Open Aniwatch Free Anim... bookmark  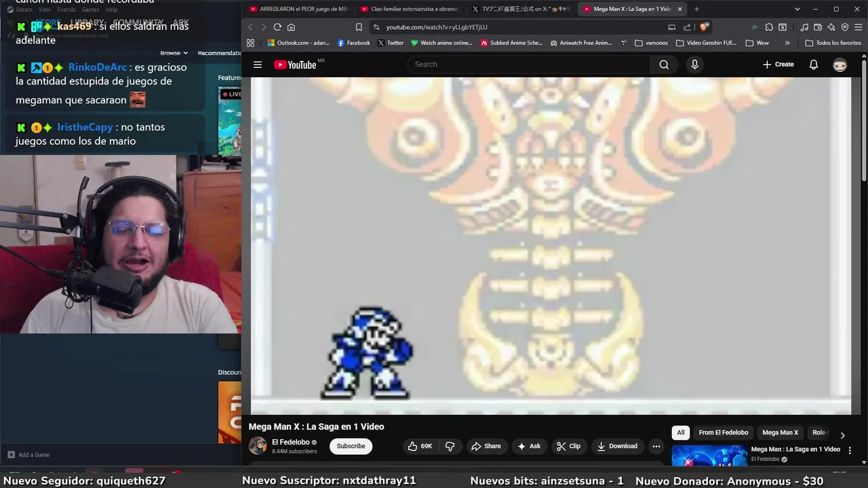tap(581, 43)
